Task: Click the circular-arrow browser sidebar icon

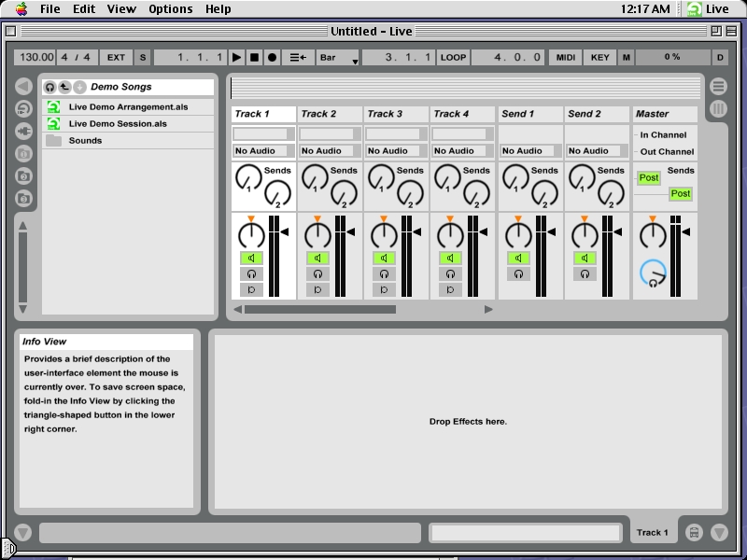Action: coord(23,108)
